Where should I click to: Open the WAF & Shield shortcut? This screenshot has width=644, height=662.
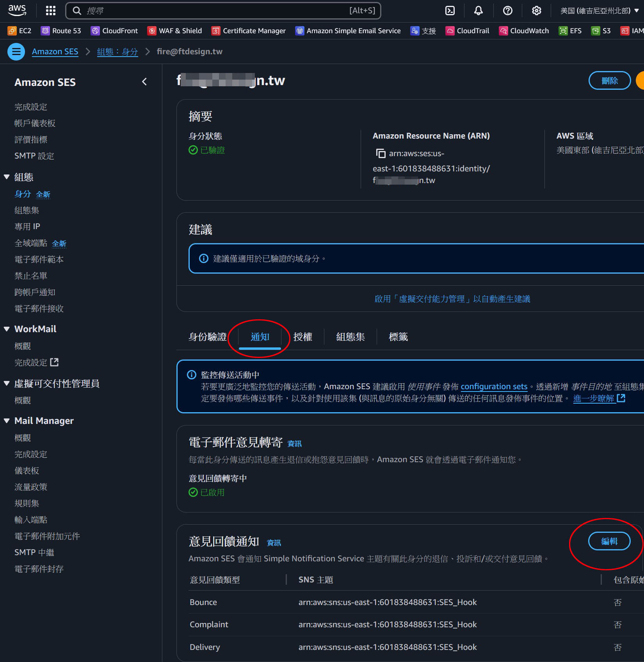pos(175,31)
